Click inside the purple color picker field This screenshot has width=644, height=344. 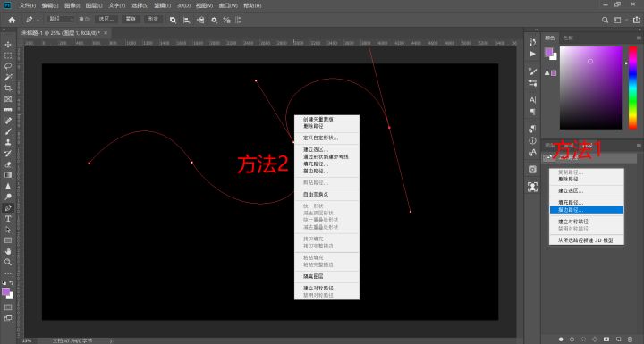590,88
